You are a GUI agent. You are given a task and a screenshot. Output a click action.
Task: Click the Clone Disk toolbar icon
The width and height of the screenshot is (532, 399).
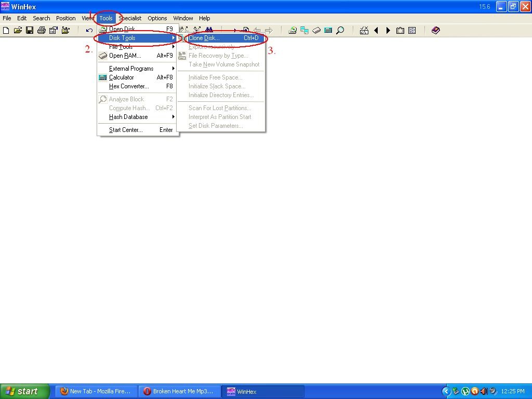coord(304,31)
